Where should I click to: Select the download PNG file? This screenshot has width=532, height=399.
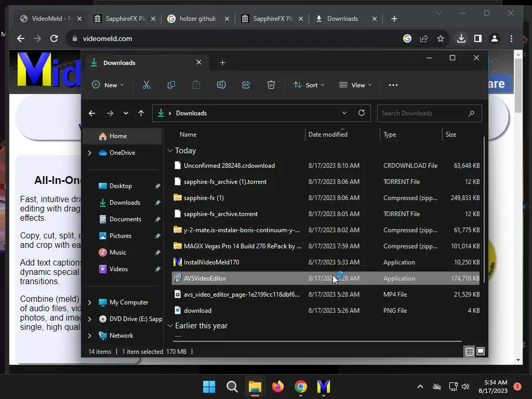pos(326,311)
